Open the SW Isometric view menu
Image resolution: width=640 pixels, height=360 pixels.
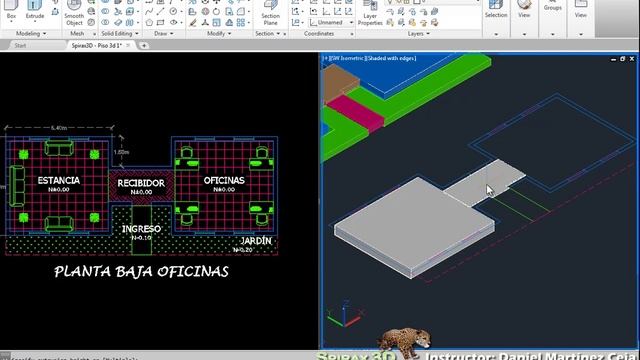click(x=347, y=58)
